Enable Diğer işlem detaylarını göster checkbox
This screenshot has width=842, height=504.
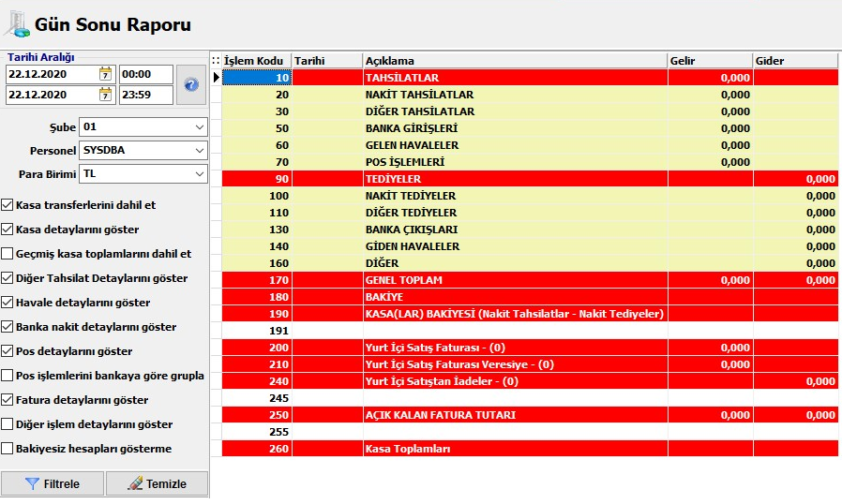(x=7, y=424)
